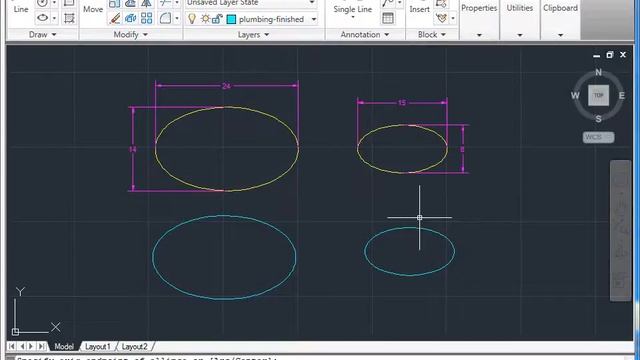640x360 pixels.
Task: Open the Trim tool flyout arrow
Action: 177,3
